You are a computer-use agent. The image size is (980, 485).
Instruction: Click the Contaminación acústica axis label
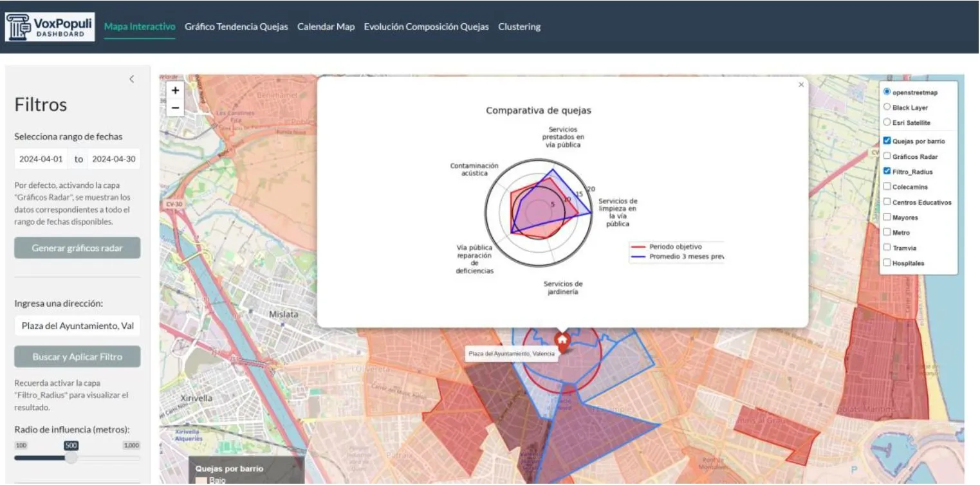click(x=474, y=169)
